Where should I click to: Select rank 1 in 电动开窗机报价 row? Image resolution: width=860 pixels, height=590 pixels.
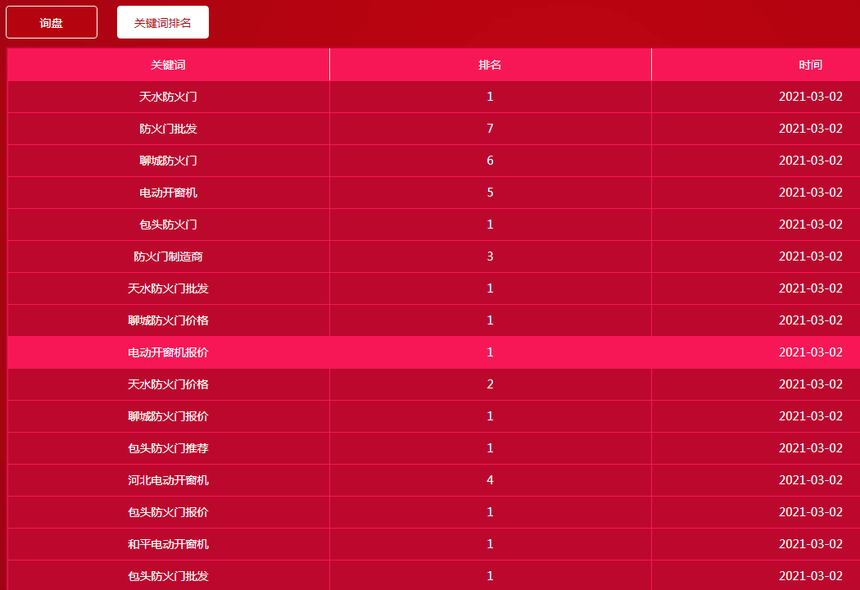pos(490,353)
